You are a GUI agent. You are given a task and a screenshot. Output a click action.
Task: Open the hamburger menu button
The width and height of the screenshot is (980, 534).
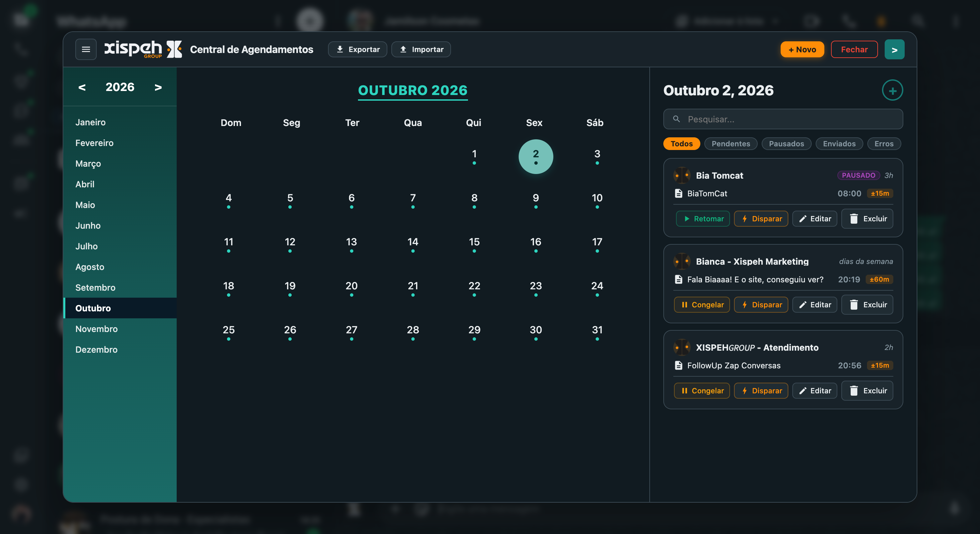pos(86,49)
